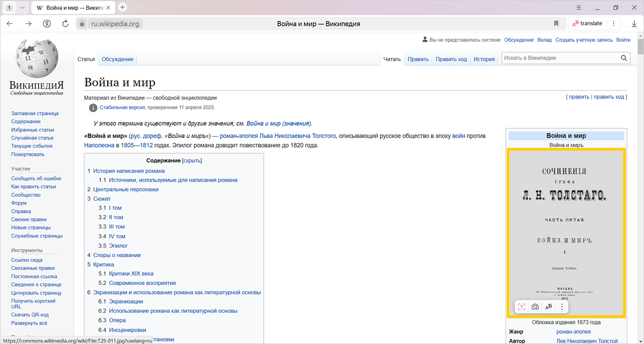Open translate options three-dot menu

613,23
